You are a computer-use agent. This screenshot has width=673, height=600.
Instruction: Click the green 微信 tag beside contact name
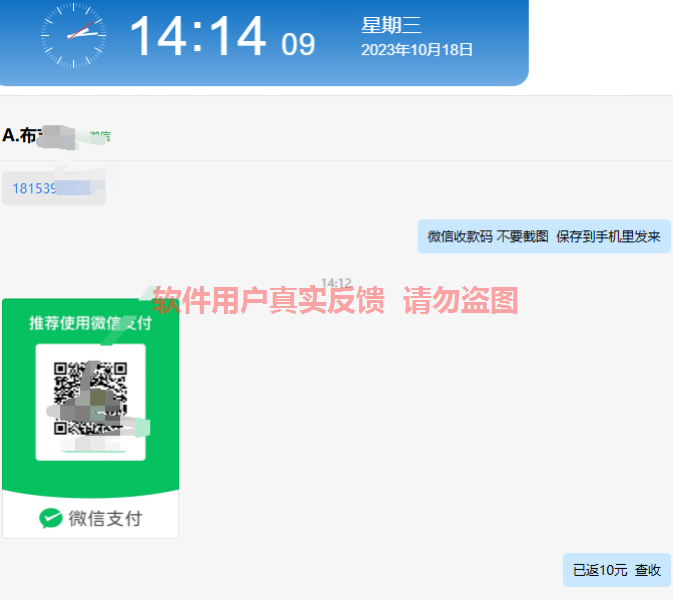tap(99, 136)
